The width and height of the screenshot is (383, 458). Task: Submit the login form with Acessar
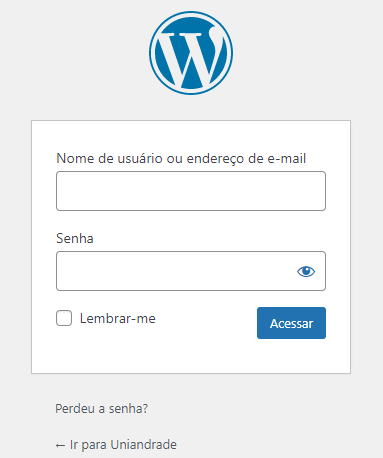[291, 323]
